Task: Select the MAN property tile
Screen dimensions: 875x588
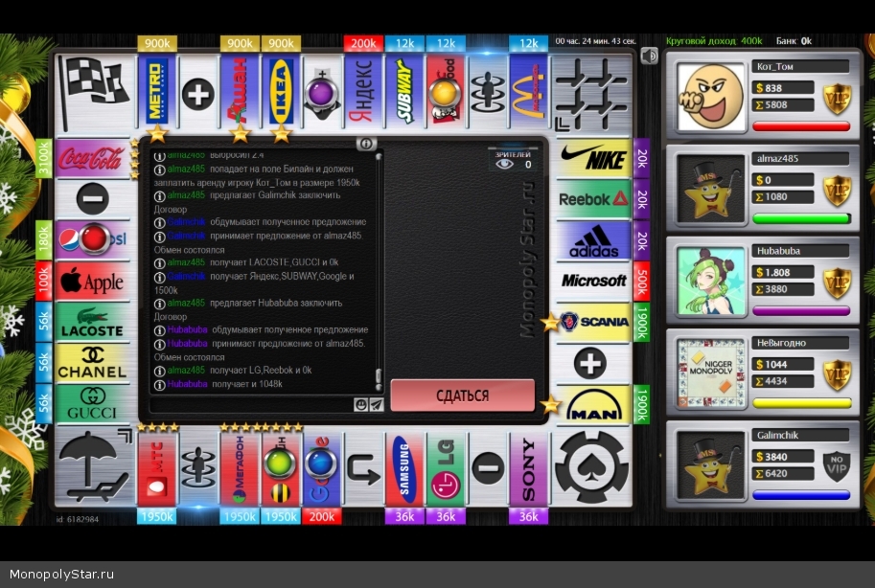Action: [x=593, y=404]
